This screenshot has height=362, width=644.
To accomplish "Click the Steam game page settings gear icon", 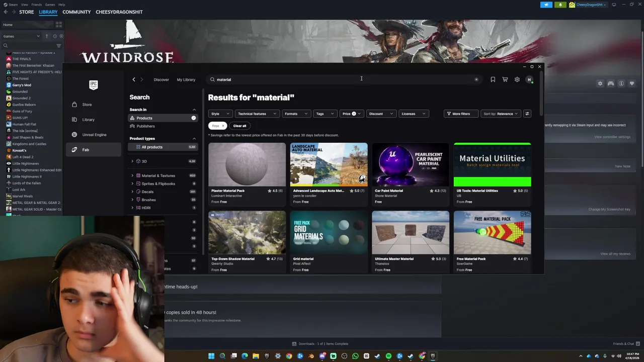I will (x=600, y=83).
